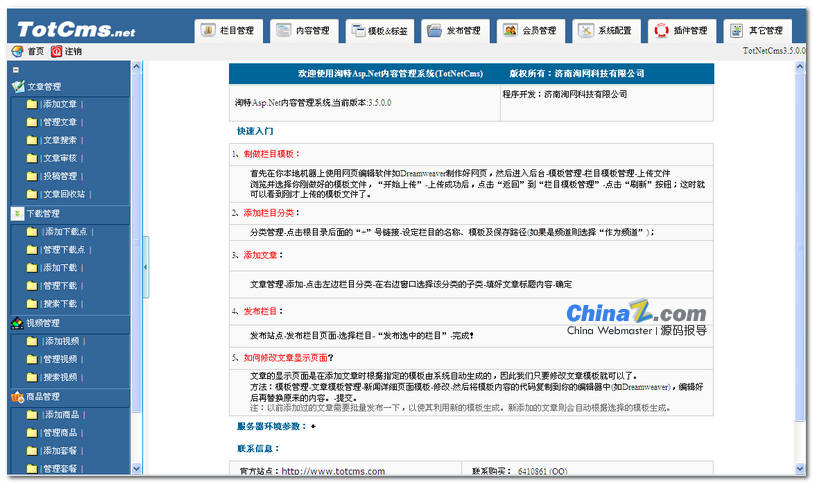Open the 发布管理 tab
The height and width of the screenshot is (483, 813).
coord(455,31)
